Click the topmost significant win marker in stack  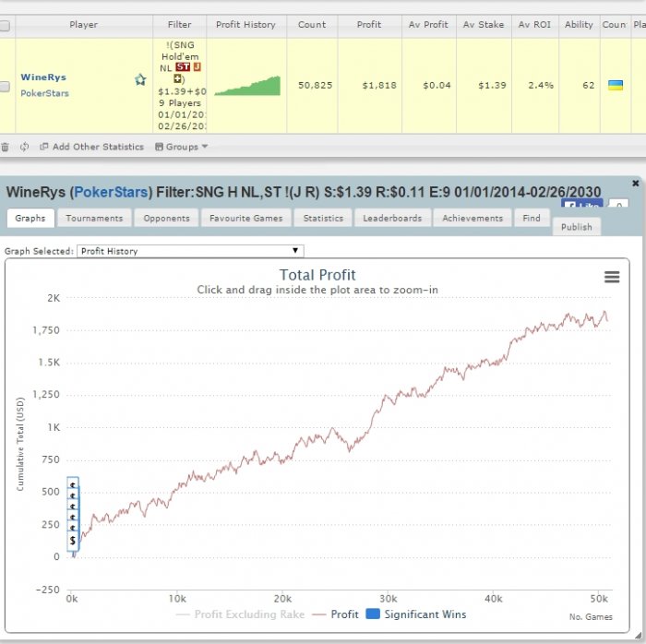point(73,484)
